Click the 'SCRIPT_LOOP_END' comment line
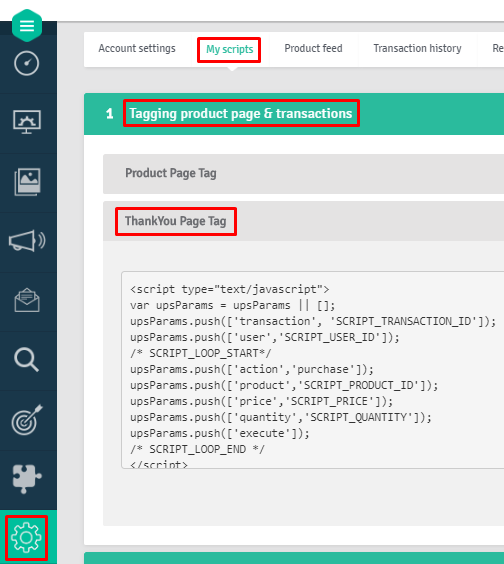Viewport: 504px width, 564px height. click(x=197, y=449)
